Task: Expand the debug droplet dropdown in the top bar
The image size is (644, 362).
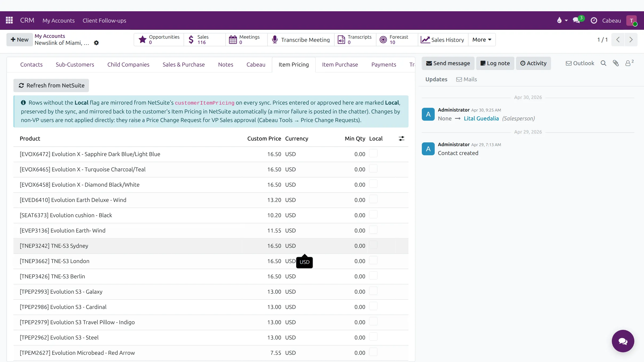Action: (x=562, y=20)
